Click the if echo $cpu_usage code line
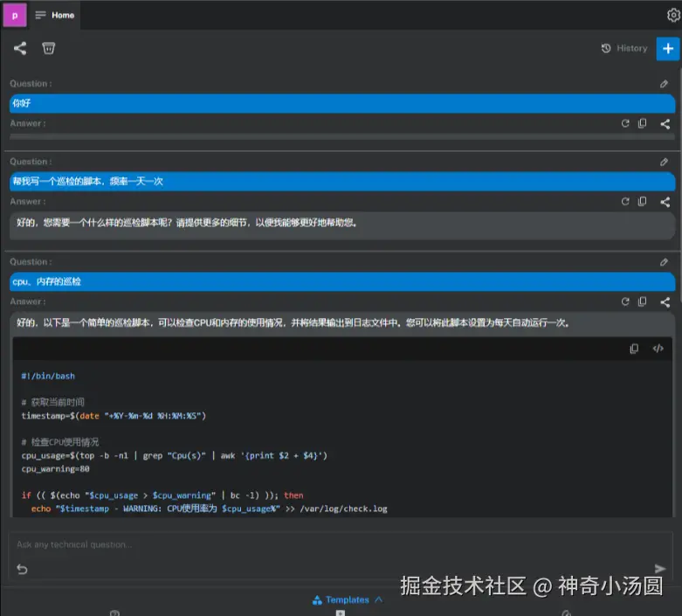This screenshot has height=616, width=682. point(162,495)
